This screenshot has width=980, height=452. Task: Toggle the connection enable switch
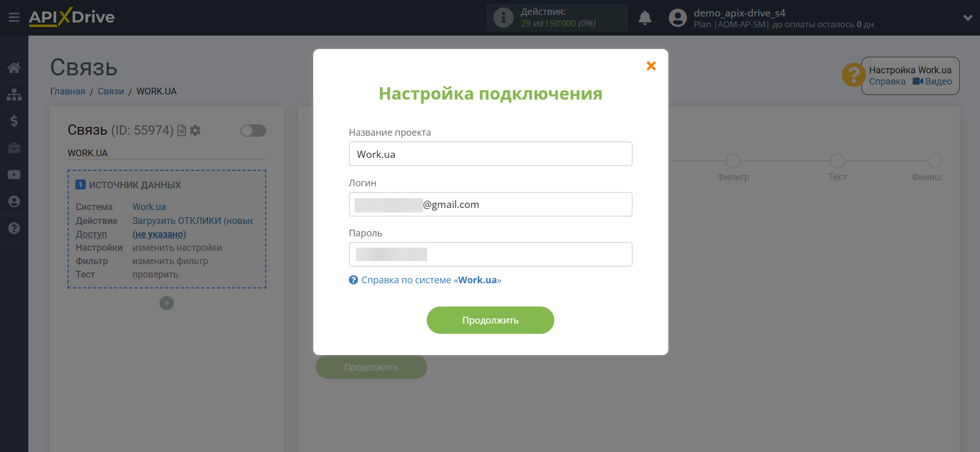[253, 131]
